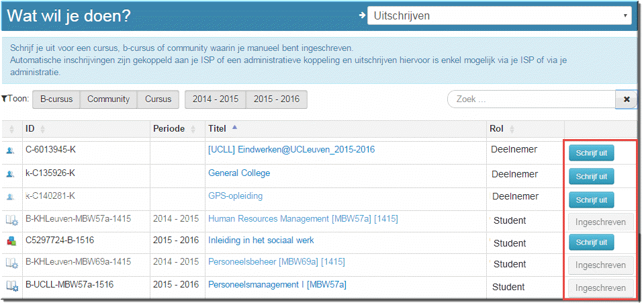Clear the search with the X button
Image resolution: width=644 pixels, height=305 pixels.
pyautogui.click(x=627, y=99)
